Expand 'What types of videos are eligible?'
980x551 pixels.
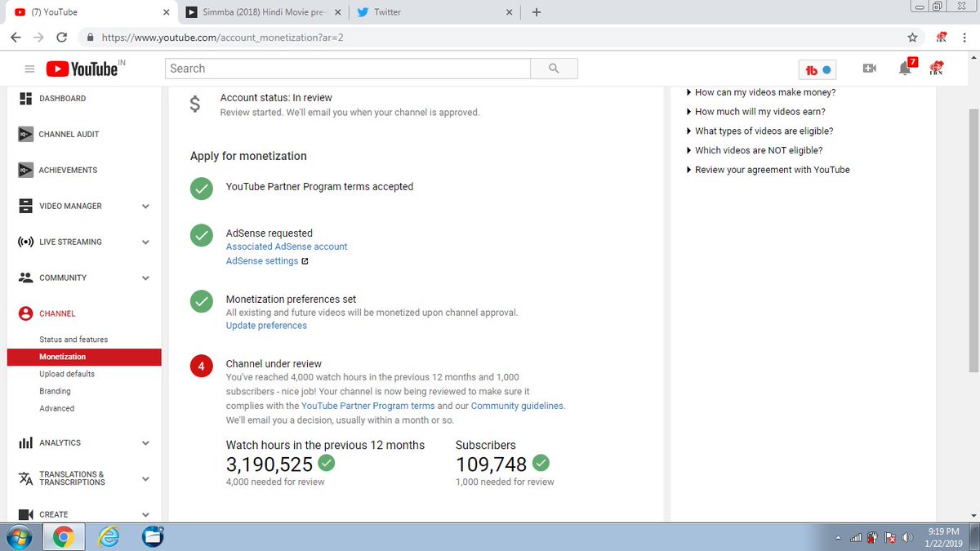tap(759, 131)
